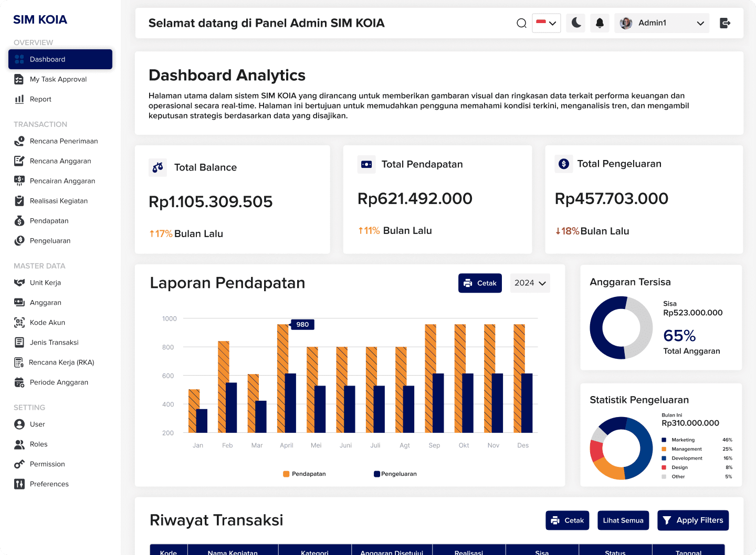Expand the Admin1 user dropdown
This screenshot has height=555, width=756.
click(661, 23)
